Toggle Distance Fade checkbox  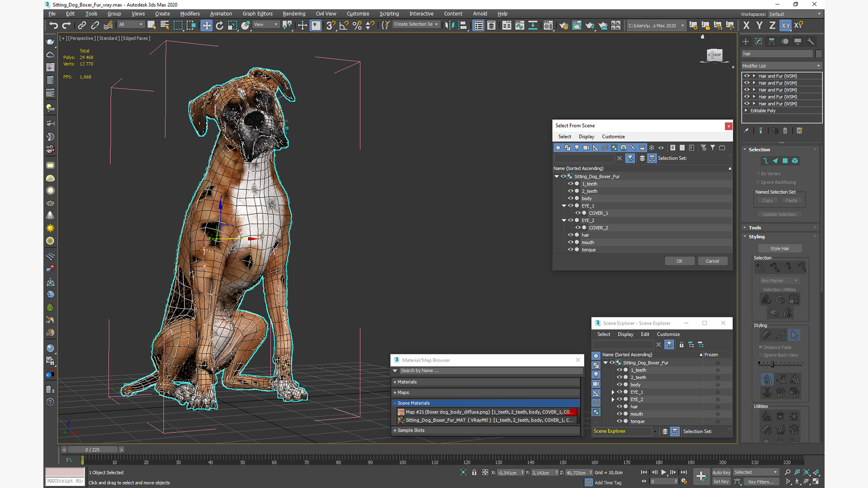tap(761, 347)
